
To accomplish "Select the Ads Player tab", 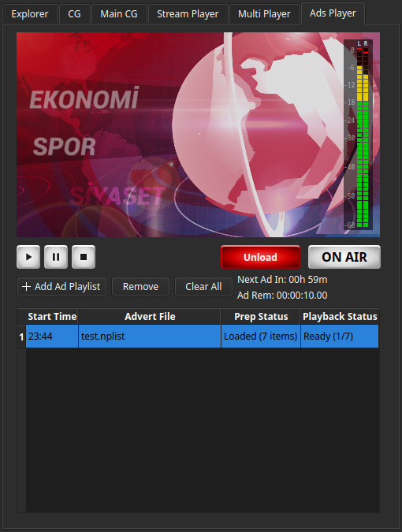I will (333, 13).
